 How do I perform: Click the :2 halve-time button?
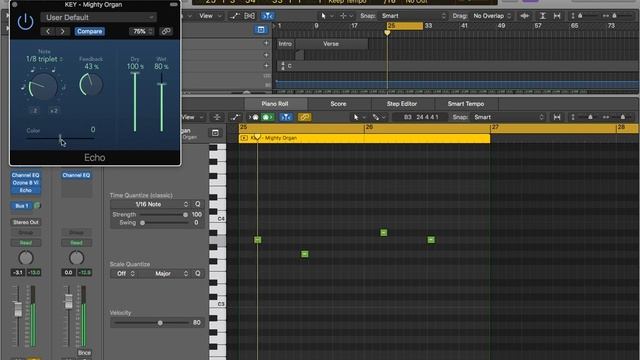[35, 111]
